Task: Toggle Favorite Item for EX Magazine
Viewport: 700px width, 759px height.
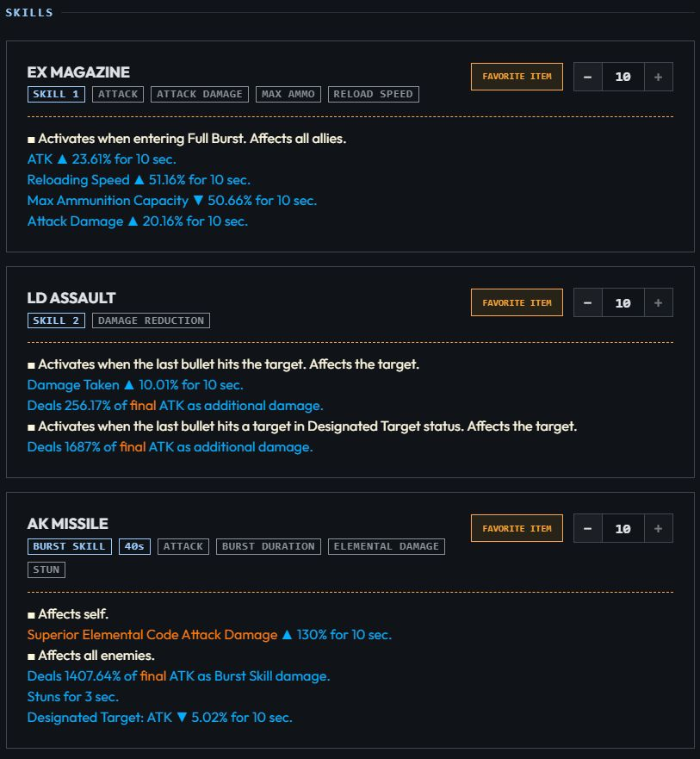Action: coord(517,77)
